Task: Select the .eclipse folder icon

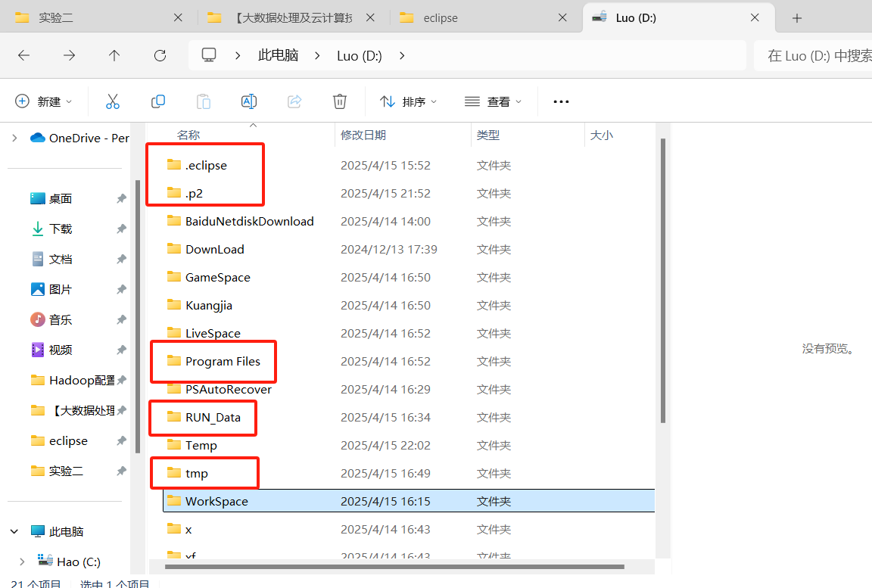Action: [x=174, y=164]
